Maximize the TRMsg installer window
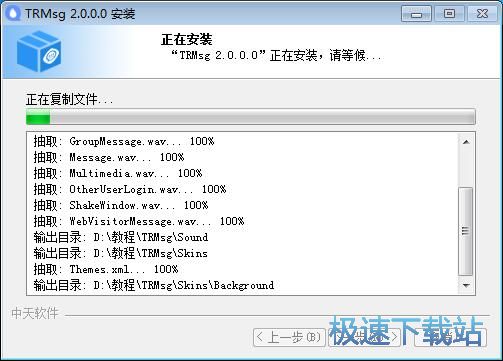The width and height of the screenshot is (503, 361). [449, 14]
